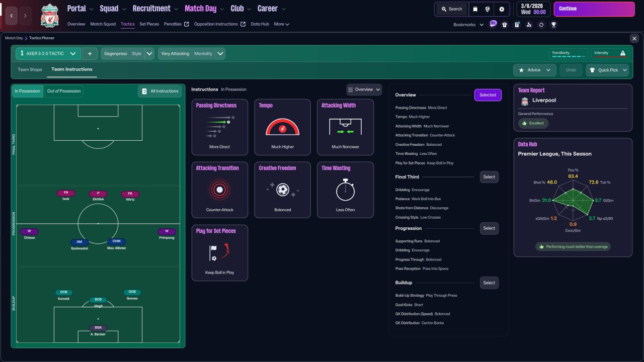644x362 pixels.
Task: Expand the Club menu
Action: click(241, 9)
